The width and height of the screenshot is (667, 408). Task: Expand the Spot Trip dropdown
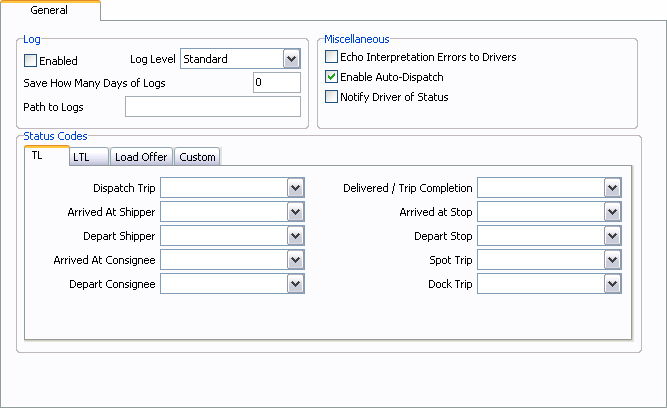(x=612, y=260)
